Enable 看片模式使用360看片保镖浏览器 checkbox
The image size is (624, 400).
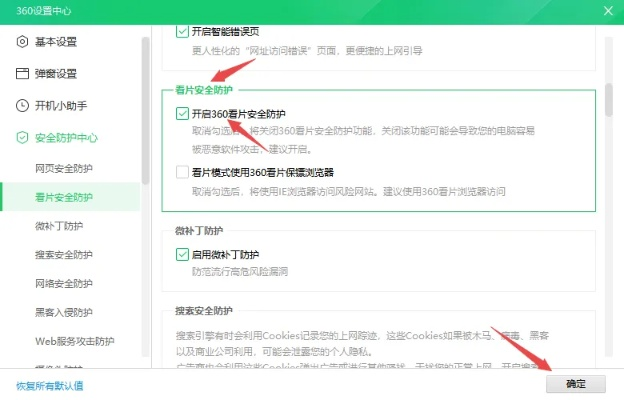[181, 172]
